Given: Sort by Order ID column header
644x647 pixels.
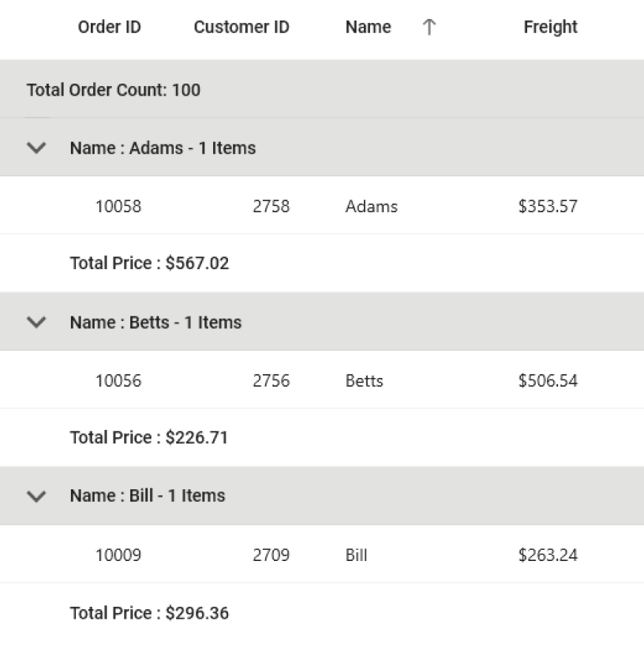Looking at the screenshot, I should click(109, 28).
